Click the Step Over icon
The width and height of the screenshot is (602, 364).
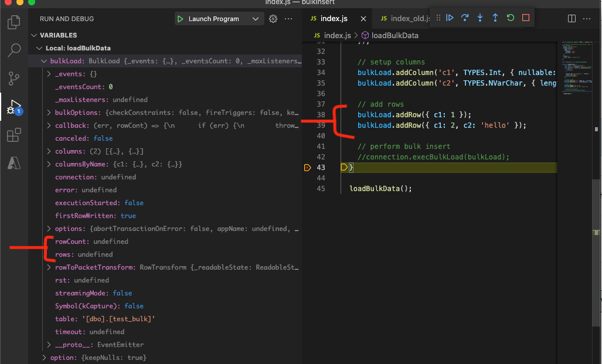click(x=465, y=18)
